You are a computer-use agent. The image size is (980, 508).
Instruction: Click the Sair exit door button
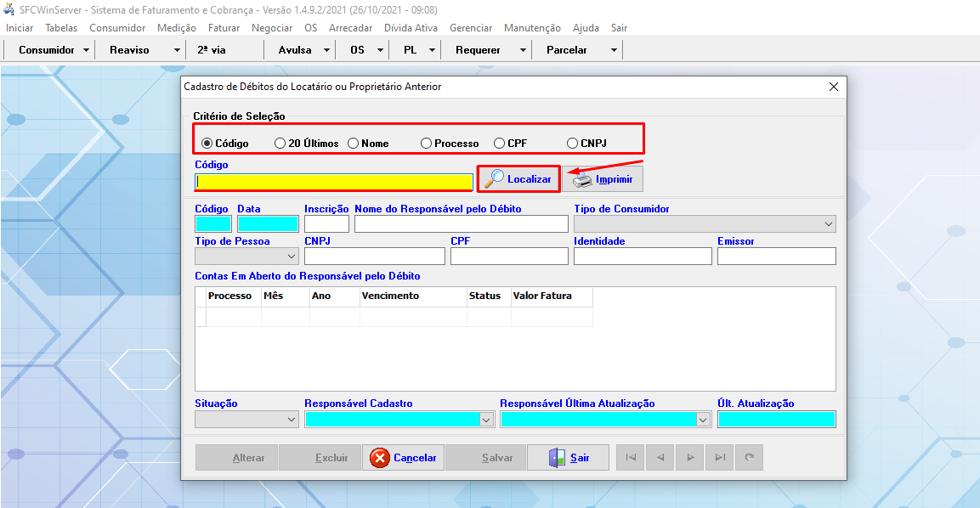[x=569, y=458]
